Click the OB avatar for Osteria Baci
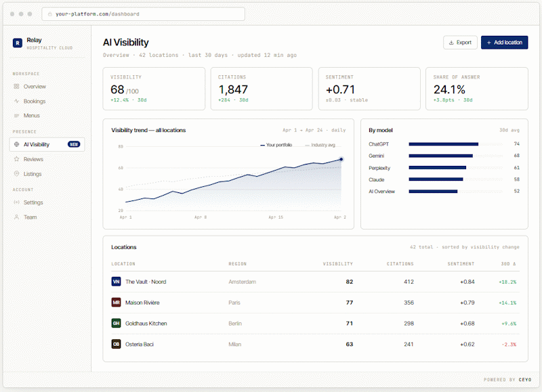Screen dimensions: 542x392 tap(116, 344)
